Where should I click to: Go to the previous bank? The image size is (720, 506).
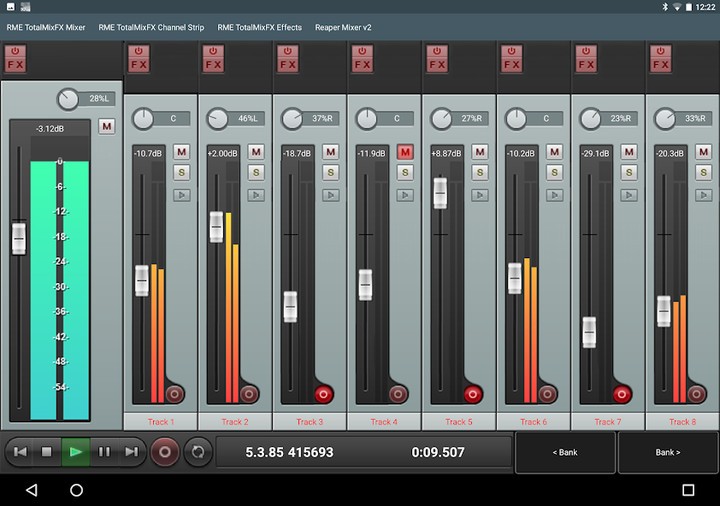tap(565, 453)
